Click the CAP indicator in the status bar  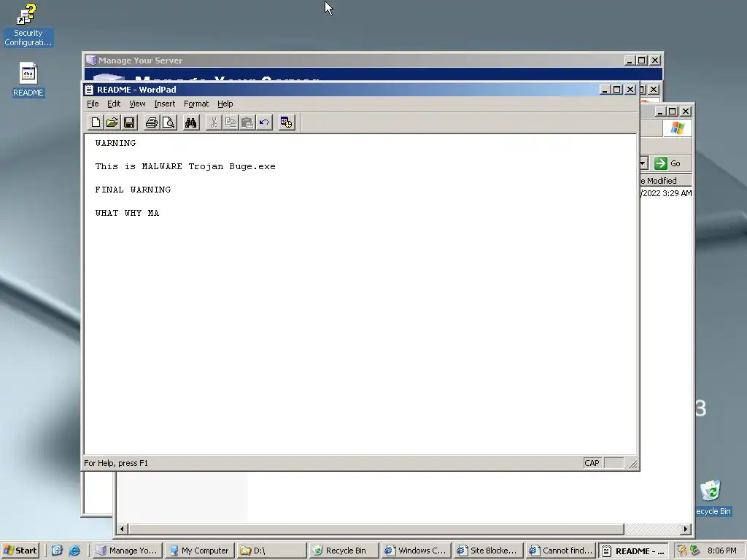[592, 463]
